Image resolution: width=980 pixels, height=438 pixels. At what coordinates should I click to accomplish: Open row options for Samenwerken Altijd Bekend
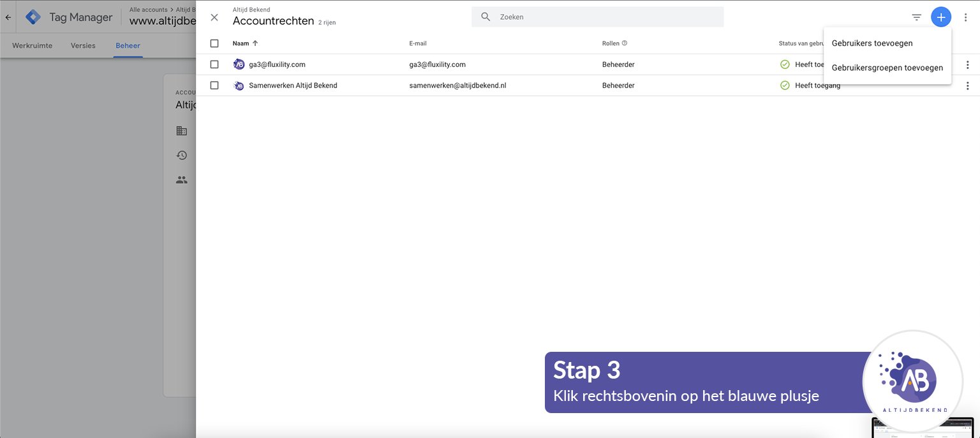[x=967, y=86]
